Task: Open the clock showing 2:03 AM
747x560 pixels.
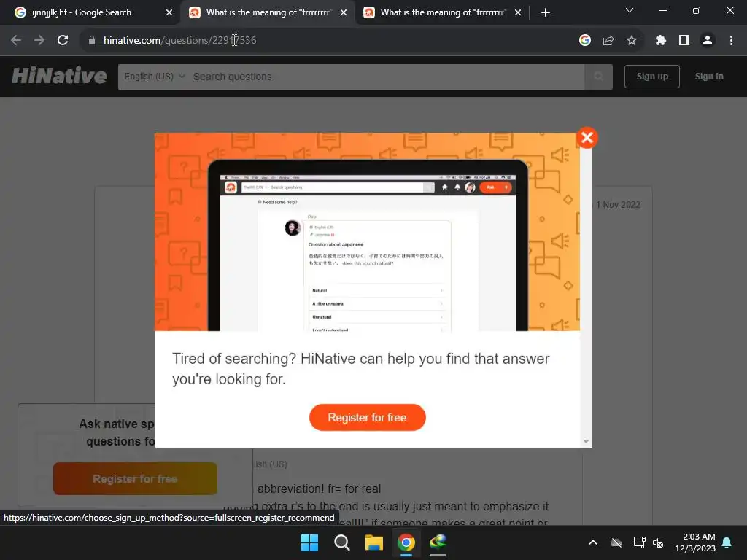Action: pos(695,542)
